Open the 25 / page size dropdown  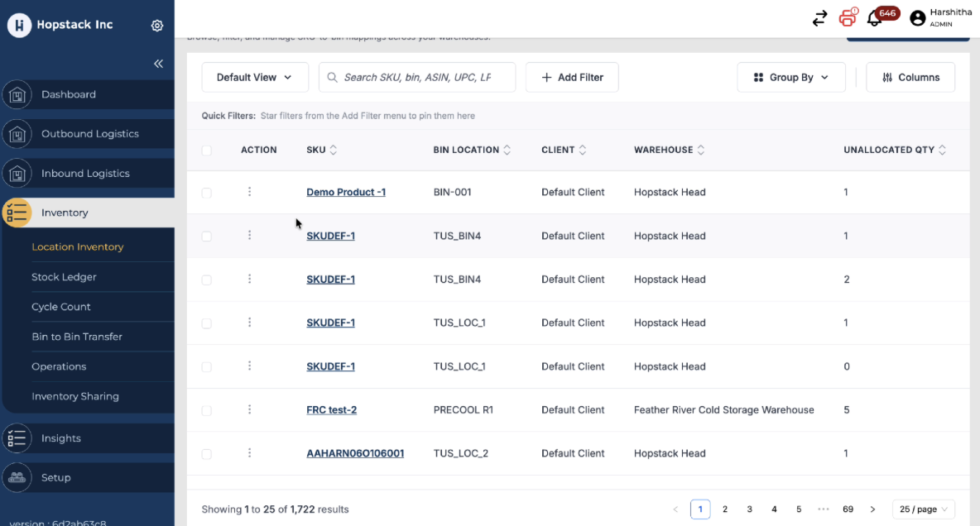pos(923,509)
